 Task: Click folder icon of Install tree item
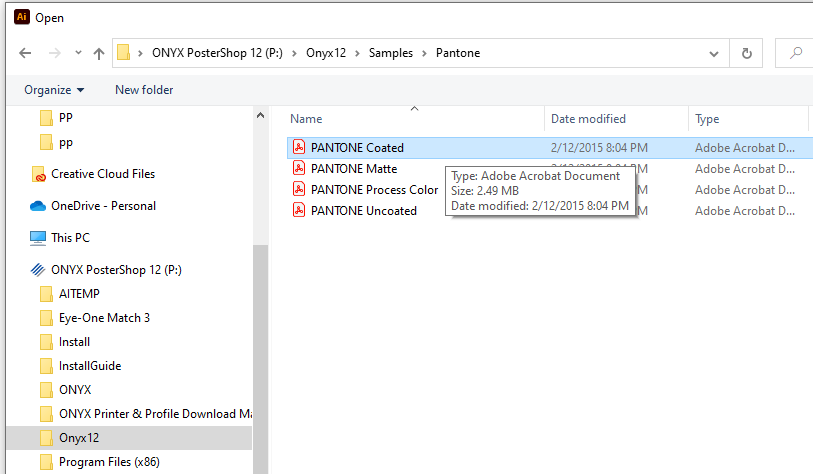click(46, 342)
